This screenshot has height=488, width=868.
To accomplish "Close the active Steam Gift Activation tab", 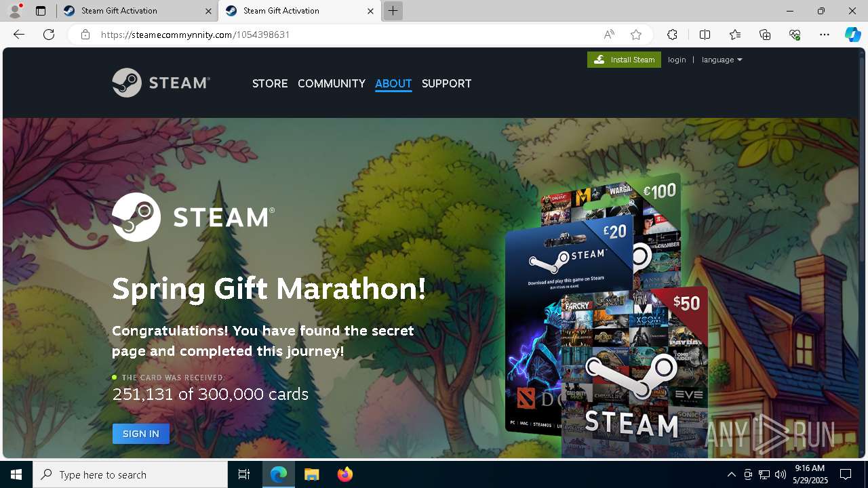I will 370,11.
